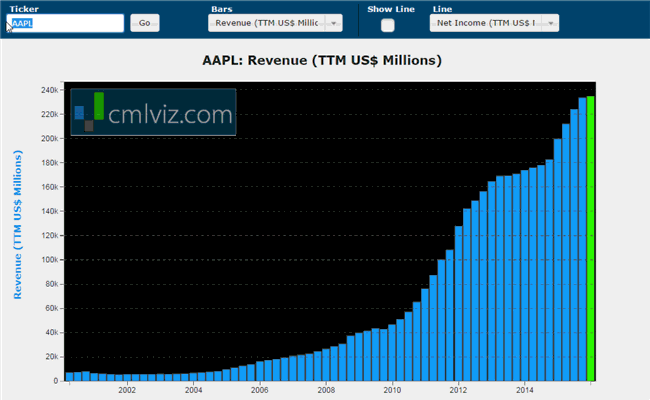Open the Bars dropdown showing Revenue
This screenshot has width=650, height=400.
[x=275, y=23]
